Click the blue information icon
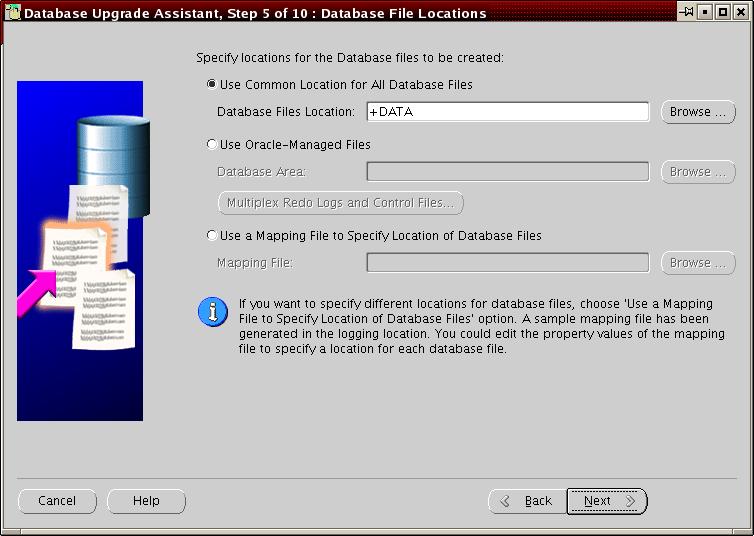 pyautogui.click(x=212, y=312)
